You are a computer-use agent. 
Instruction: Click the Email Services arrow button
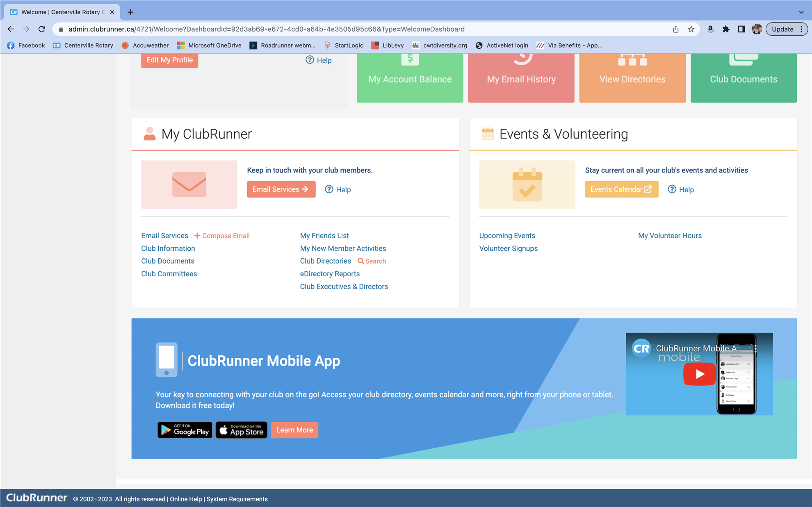coord(281,189)
